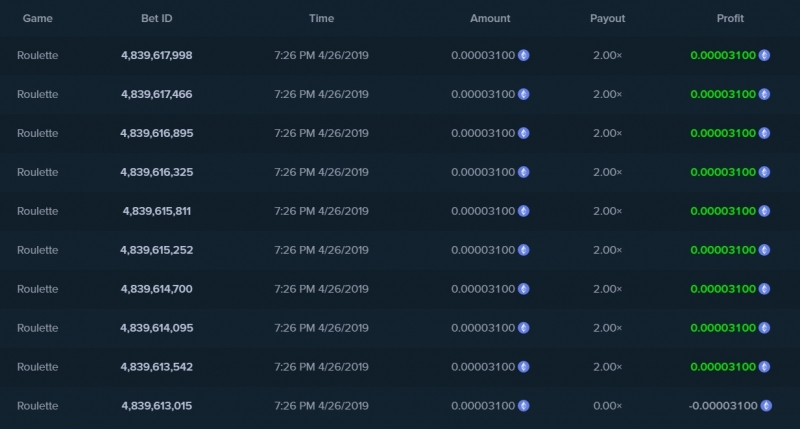Open bet ID 4,839,614,095
800x429 pixels.
pyautogui.click(x=157, y=328)
